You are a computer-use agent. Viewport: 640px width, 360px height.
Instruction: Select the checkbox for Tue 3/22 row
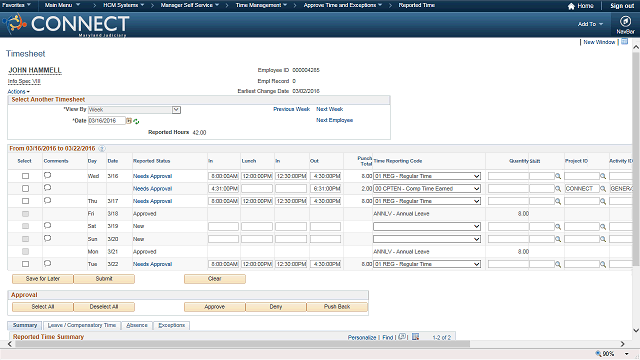pos(25,264)
